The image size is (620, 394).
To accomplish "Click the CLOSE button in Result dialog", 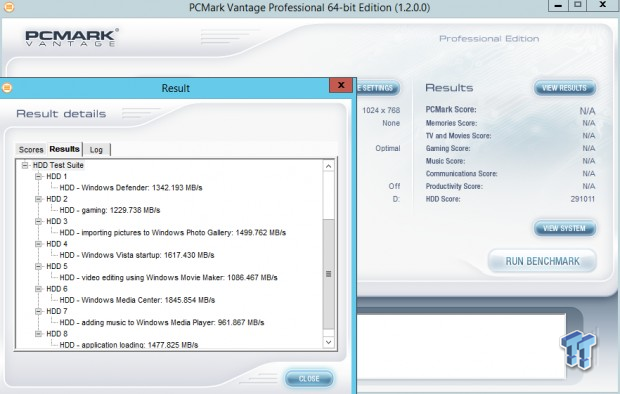I will 309,379.
